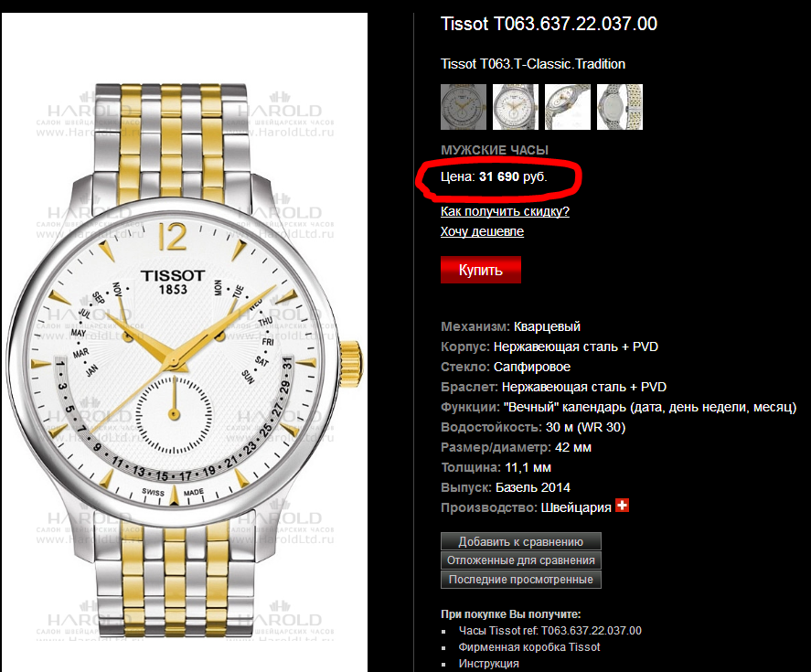Follow the 'Хочу дешевле' link

click(482, 231)
